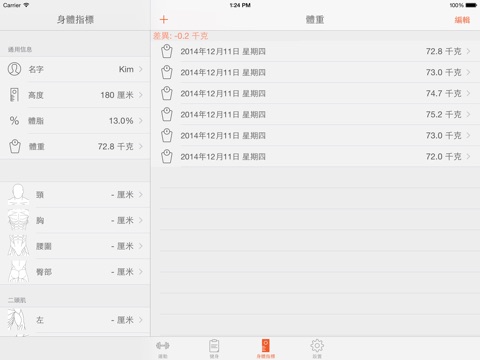Viewport: 480px width, 360px height.
Task: Select the 身體指標 tab
Action: click(266, 349)
